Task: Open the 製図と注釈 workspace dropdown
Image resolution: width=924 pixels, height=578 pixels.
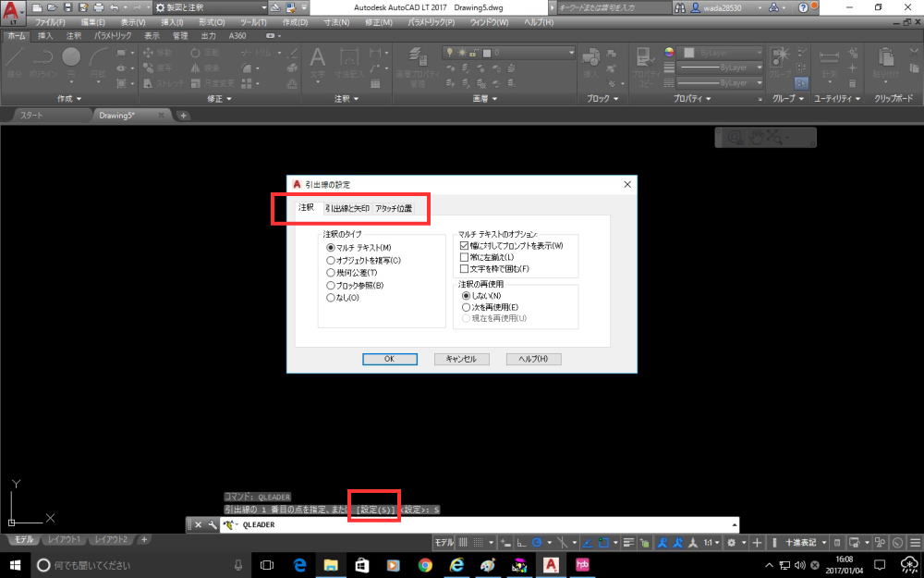Action: tap(211, 7)
